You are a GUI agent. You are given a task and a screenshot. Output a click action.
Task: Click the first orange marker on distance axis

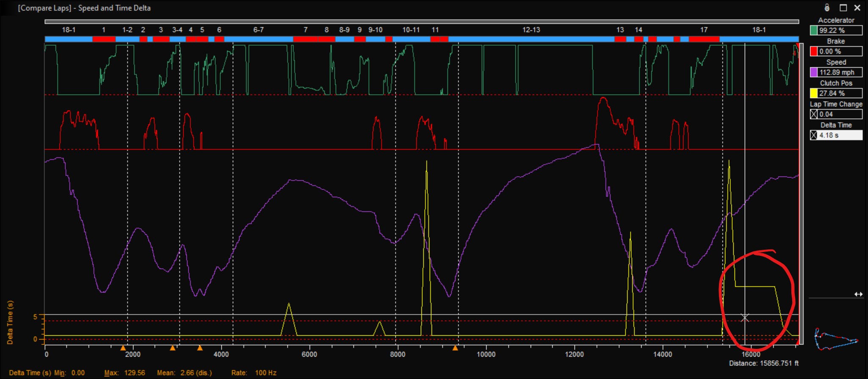[x=123, y=348]
